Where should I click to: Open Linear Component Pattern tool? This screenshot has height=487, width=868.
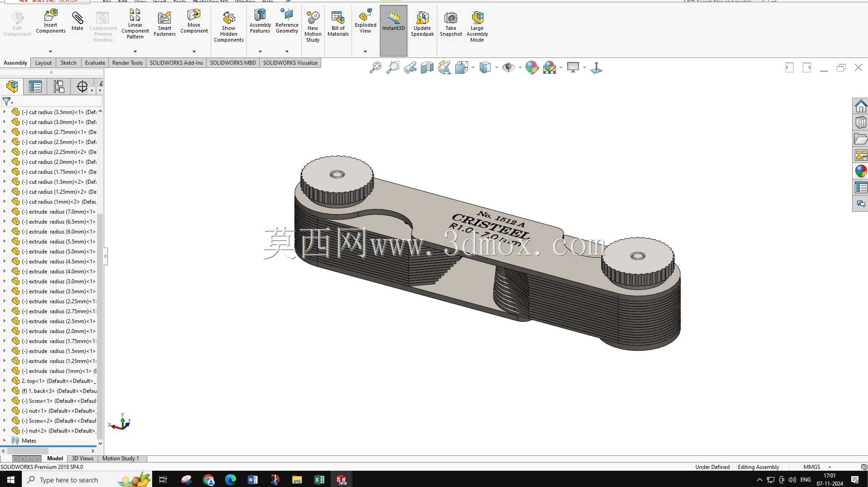135,24
